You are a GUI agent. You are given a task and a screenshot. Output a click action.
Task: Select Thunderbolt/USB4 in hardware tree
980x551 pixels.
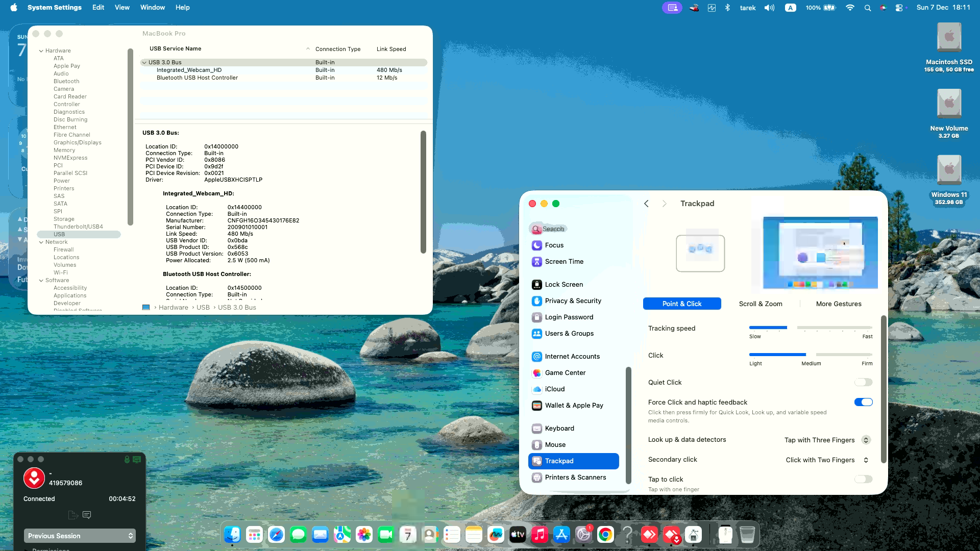(78, 227)
